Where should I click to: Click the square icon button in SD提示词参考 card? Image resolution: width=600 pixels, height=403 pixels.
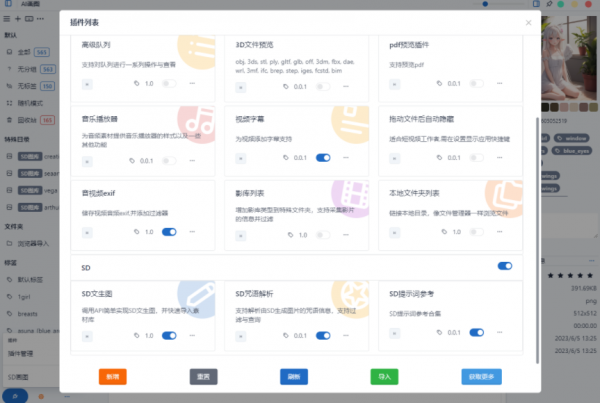click(x=395, y=333)
